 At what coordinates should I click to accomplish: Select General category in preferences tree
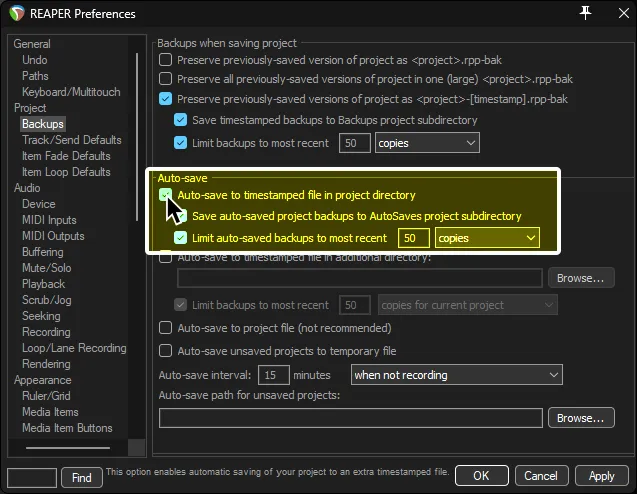32,44
